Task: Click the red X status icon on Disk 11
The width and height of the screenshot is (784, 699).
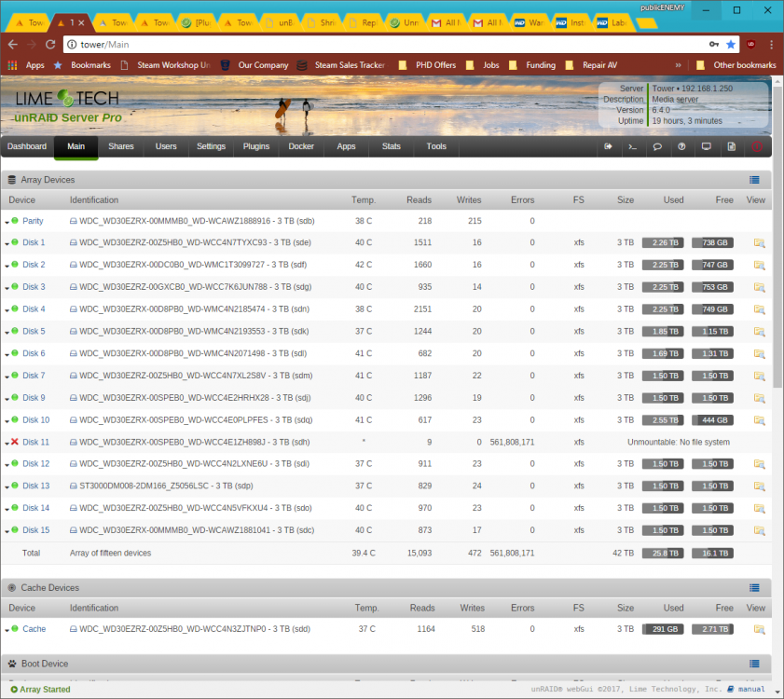Action: (15, 442)
